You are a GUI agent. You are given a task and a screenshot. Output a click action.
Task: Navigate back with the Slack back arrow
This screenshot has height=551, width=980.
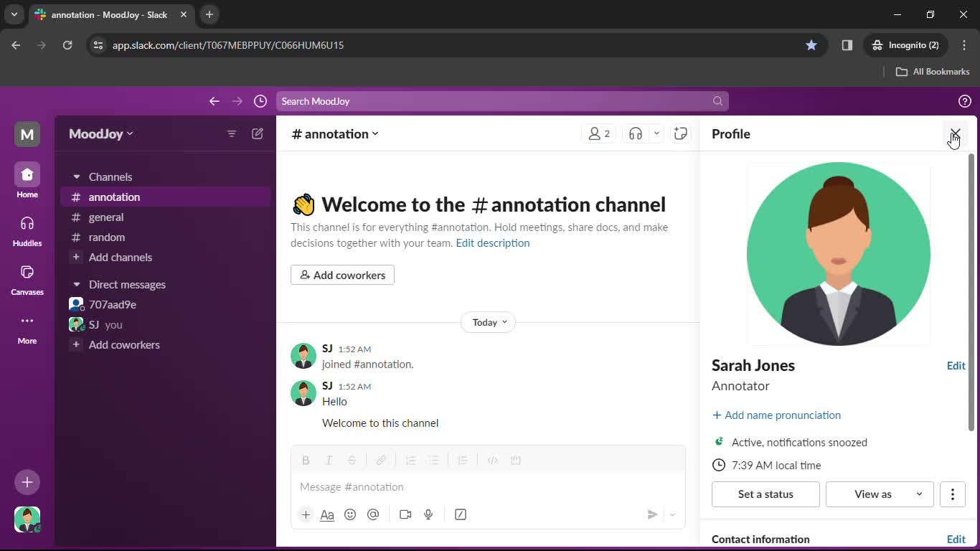click(214, 101)
